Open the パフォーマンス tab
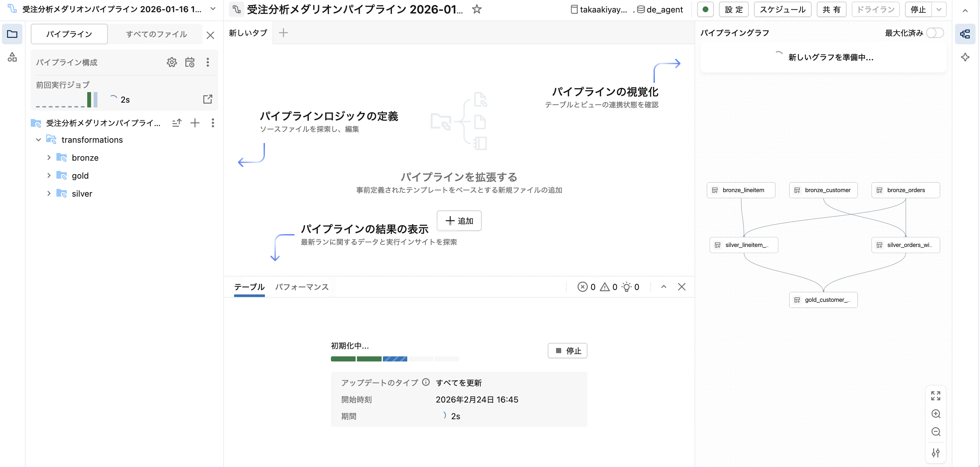This screenshot has height=467, width=980. click(x=302, y=287)
